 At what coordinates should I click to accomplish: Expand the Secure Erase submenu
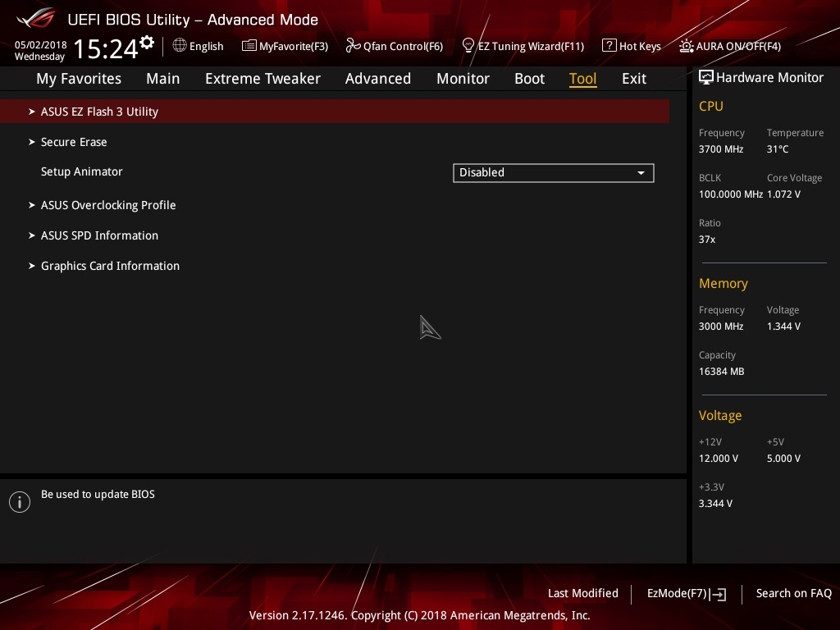click(x=74, y=142)
